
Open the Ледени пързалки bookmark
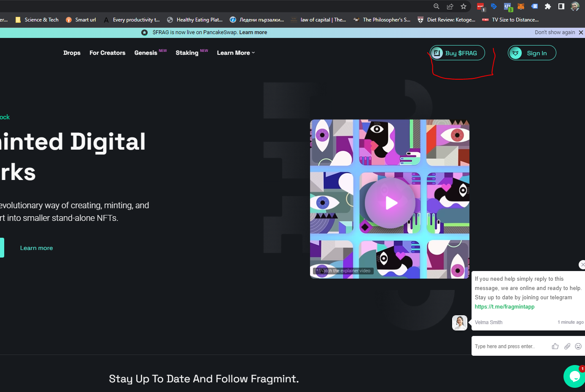click(x=257, y=20)
